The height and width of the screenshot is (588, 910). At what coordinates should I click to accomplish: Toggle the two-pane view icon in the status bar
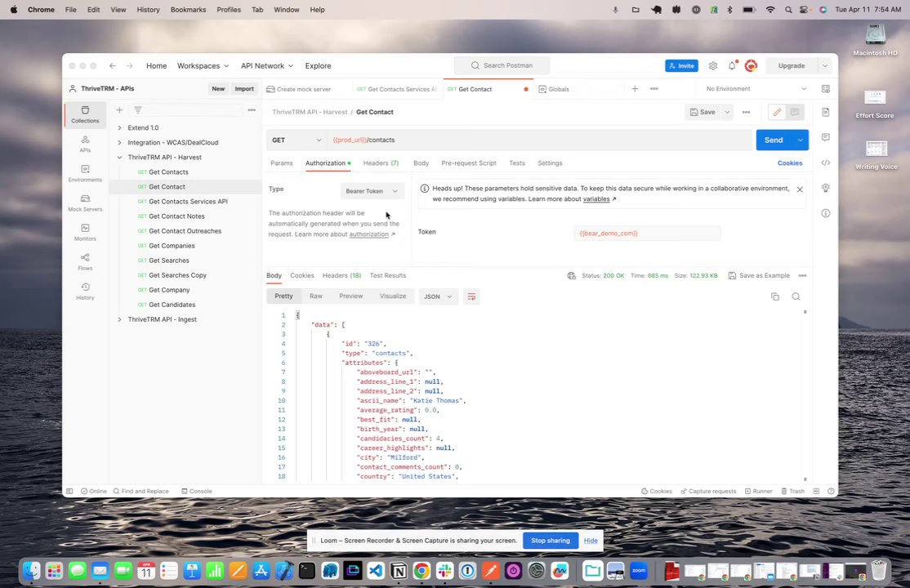coord(816,491)
